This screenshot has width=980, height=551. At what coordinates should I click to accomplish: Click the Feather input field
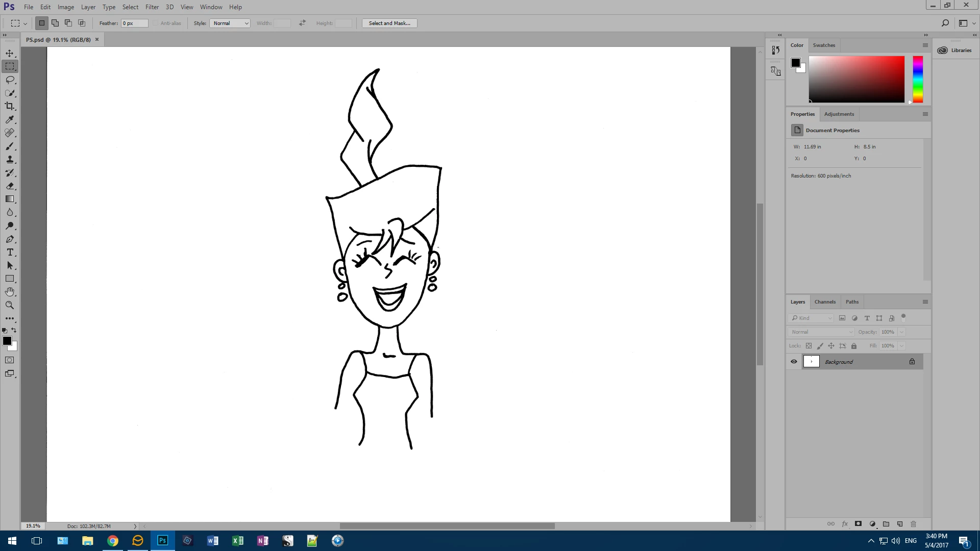[x=134, y=23]
